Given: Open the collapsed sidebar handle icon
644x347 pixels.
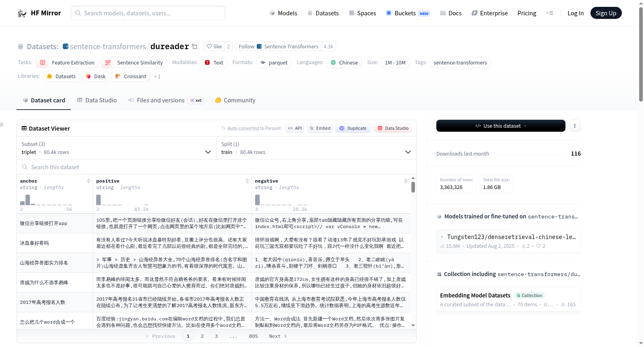Looking at the screenshot, I should pyautogui.click(x=2, y=125).
